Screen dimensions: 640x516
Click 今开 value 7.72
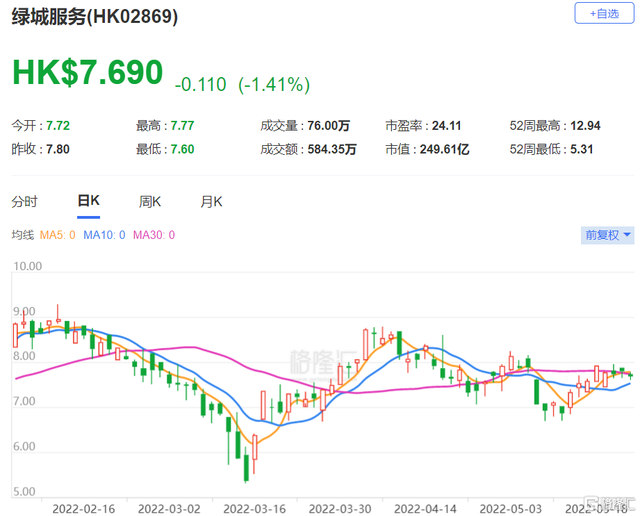tap(58, 126)
